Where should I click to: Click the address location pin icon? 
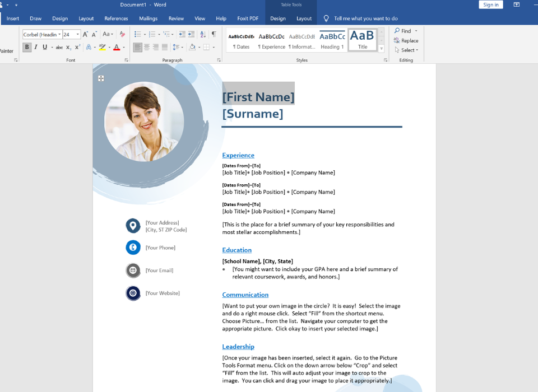(133, 226)
